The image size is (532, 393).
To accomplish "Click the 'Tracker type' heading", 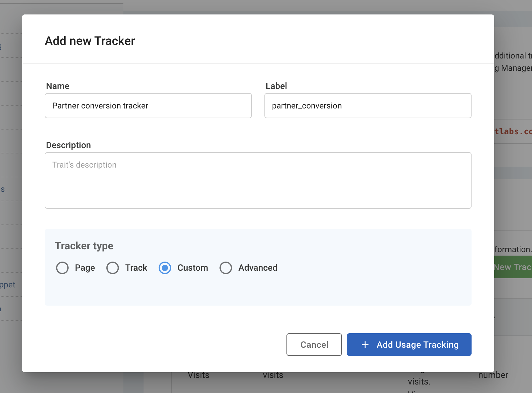I will [x=84, y=246].
